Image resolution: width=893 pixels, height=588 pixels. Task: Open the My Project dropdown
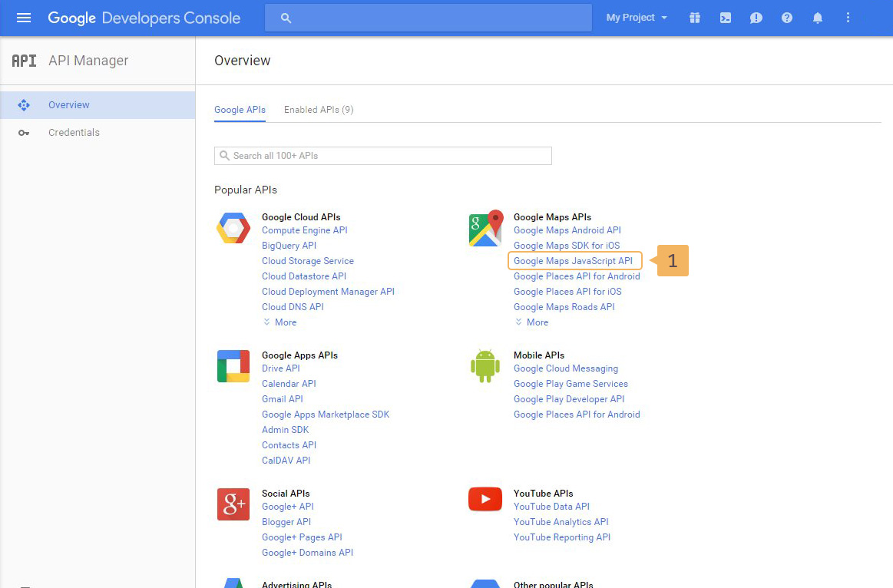click(637, 18)
